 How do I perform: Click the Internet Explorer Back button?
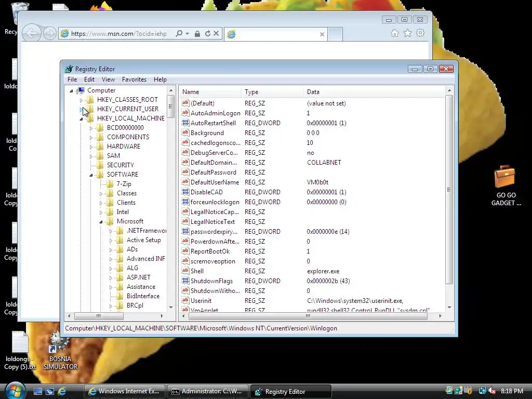[x=32, y=34]
